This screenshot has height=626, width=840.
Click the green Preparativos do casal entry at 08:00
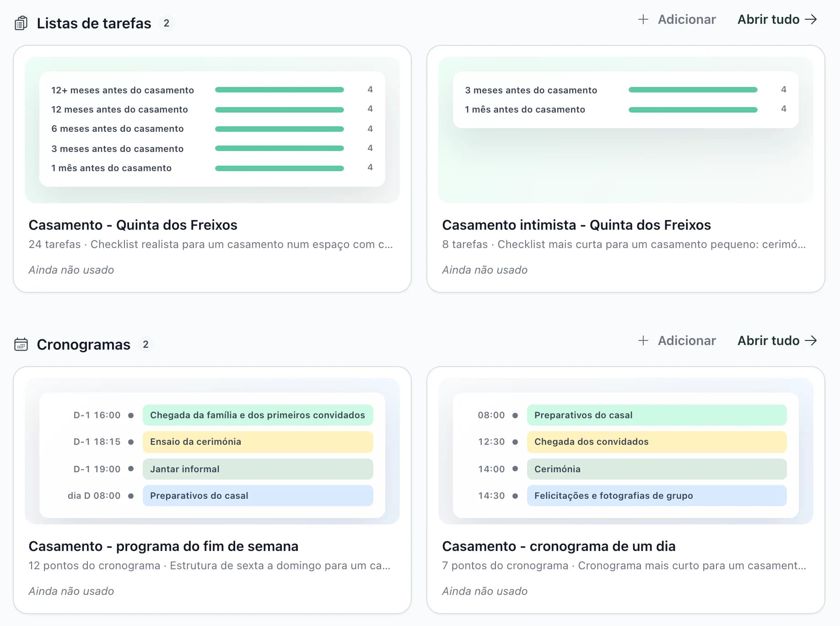click(x=657, y=415)
